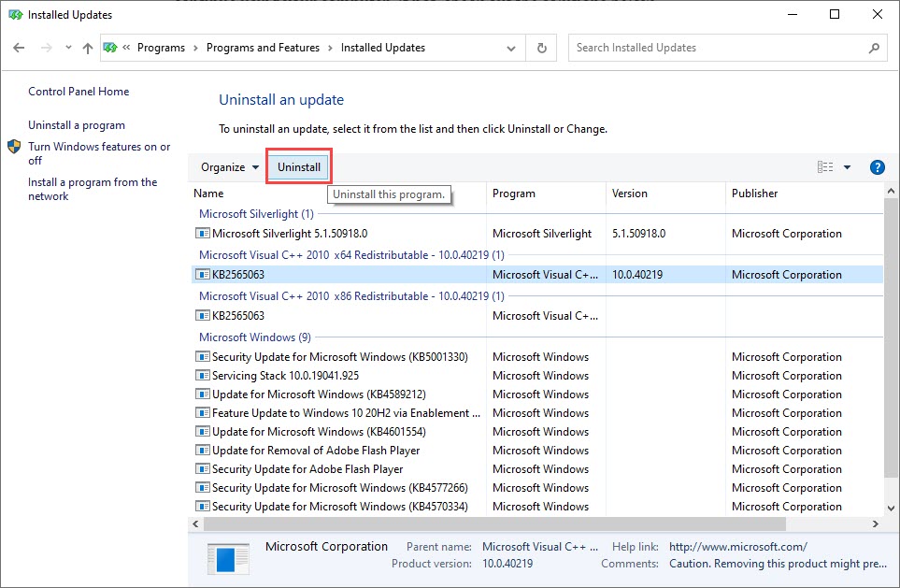Image resolution: width=900 pixels, height=588 pixels.
Task: Click the icon of KB2565063 under x86 Redistributable
Action: pyautogui.click(x=203, y=315)
